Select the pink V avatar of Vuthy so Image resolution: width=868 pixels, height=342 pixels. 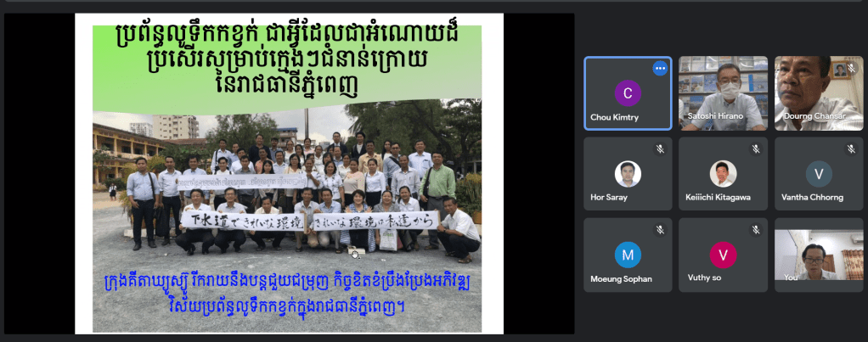click(723, 255)
